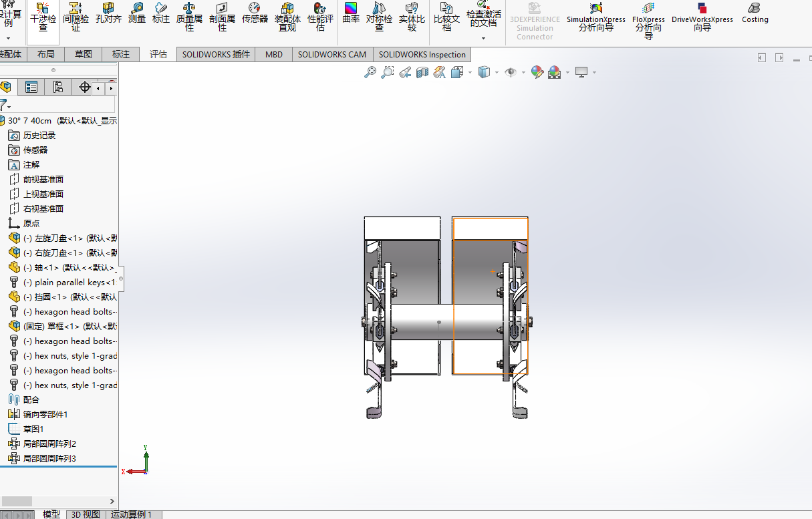
Task: Open 剖面属性 section properties
Action: [222, 17]
